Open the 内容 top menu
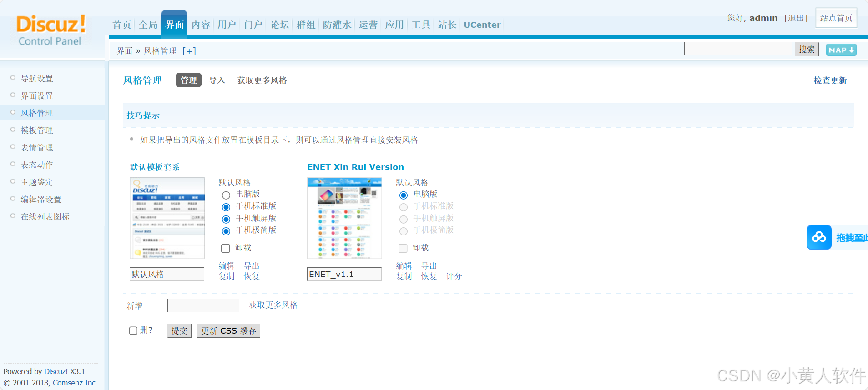This screenshot has width=868, height=390. (x=201, y=25)
